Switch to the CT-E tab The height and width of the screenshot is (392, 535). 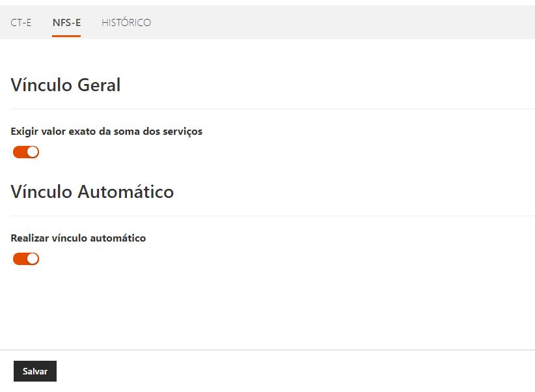[21, 23]
